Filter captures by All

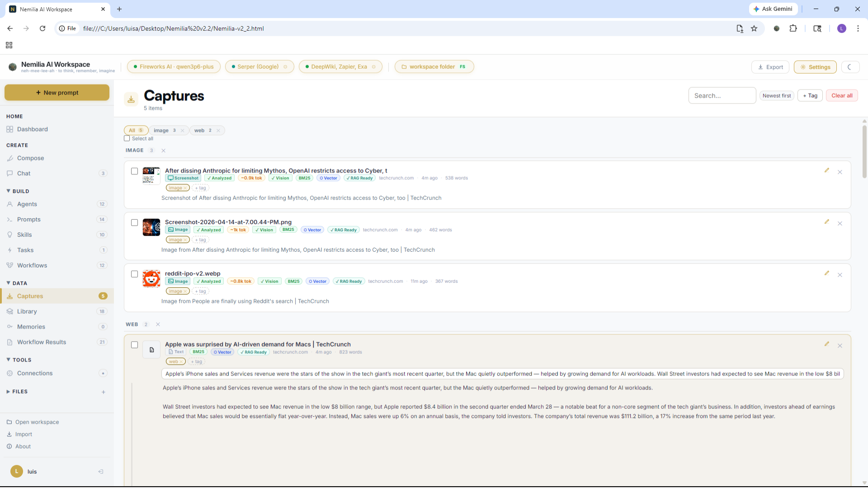point(136,131)
